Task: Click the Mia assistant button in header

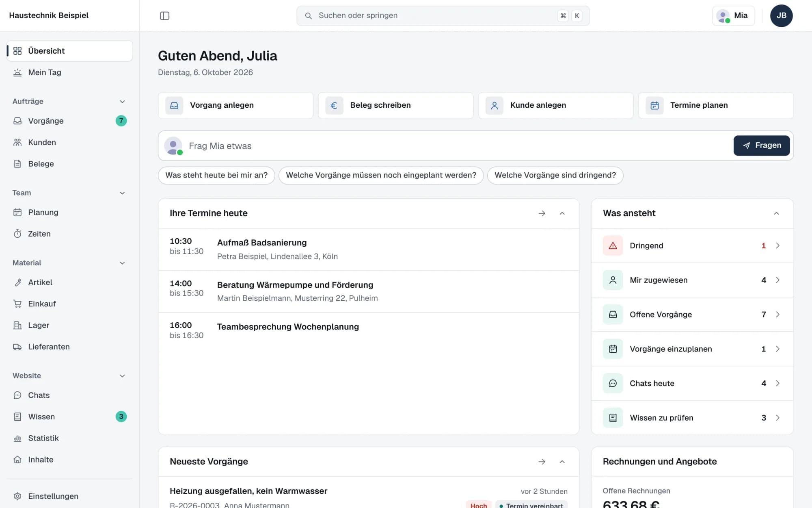Action: click(x=733, y=15)
